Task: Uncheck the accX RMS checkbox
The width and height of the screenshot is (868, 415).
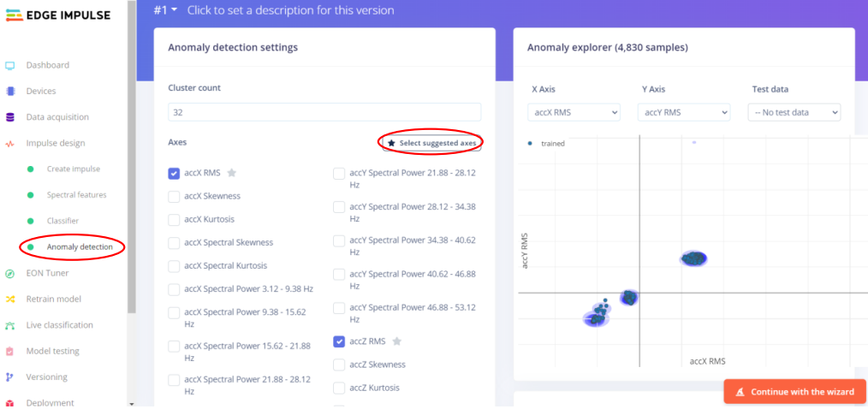Action: click(x=174, y=173)
